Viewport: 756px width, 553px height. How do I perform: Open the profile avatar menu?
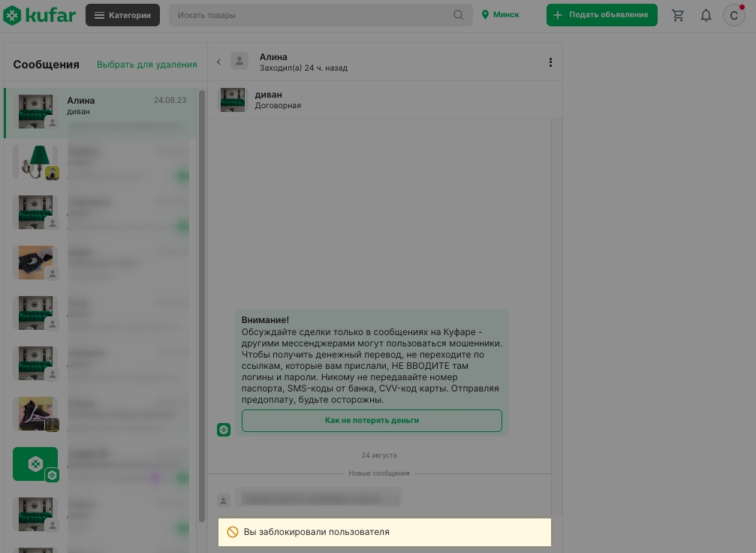tap(733, 15)
